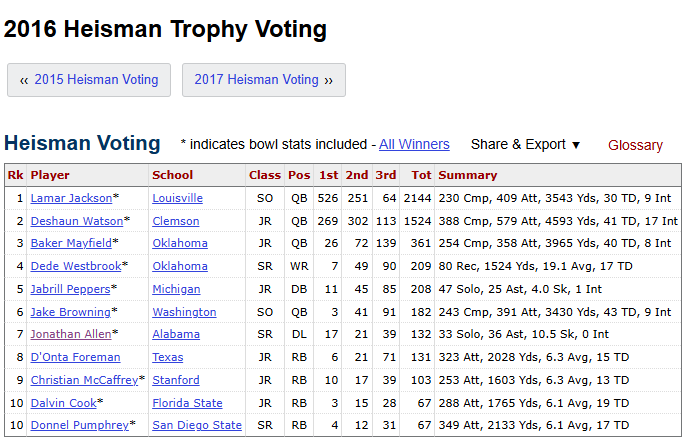This screenshot has height=443, width=688.
Task: Open Jabrill Peppers player link
Action: [70, 289]
